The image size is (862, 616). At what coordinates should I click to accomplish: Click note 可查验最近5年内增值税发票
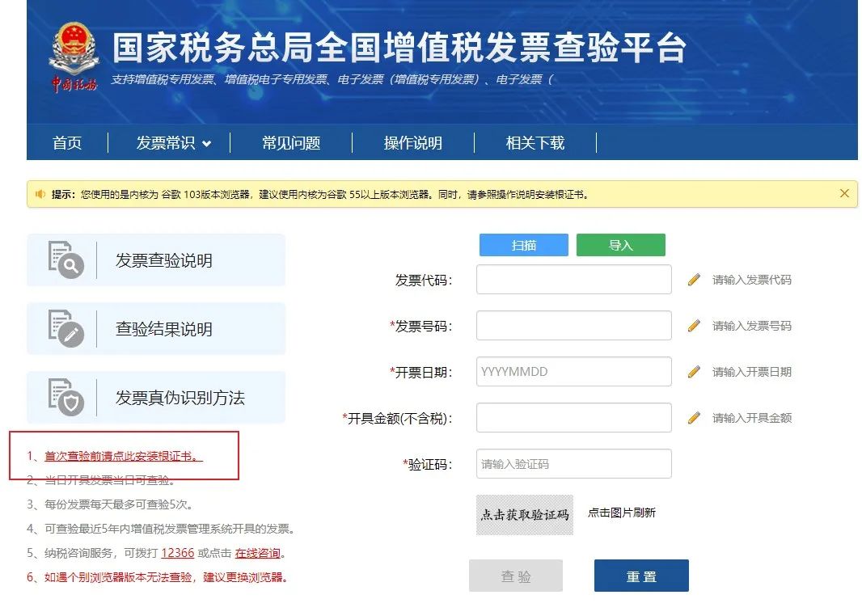(161, 529)
